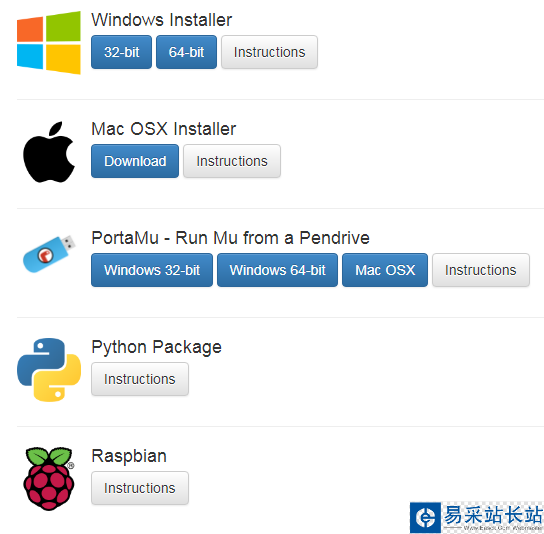The image size is (544, 534).
Task: Open PortaMu instructions
Action: [481, 270]
